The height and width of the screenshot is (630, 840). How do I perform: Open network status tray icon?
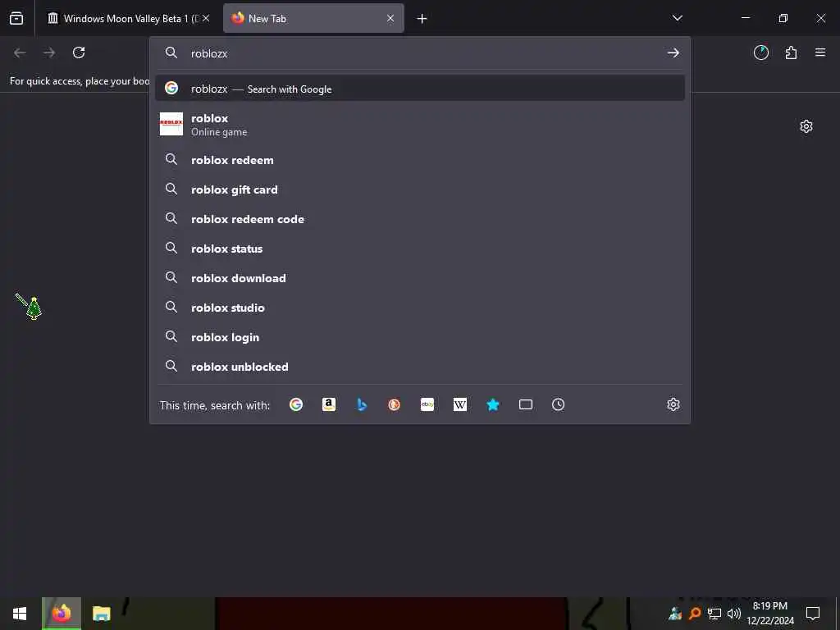[714, 613]
